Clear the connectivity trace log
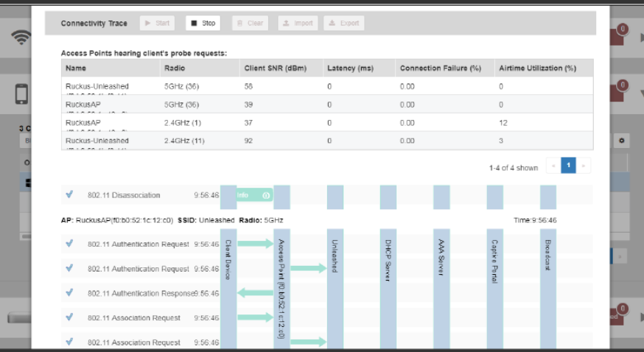The image size is (644, 352). [x=249, y=24]
